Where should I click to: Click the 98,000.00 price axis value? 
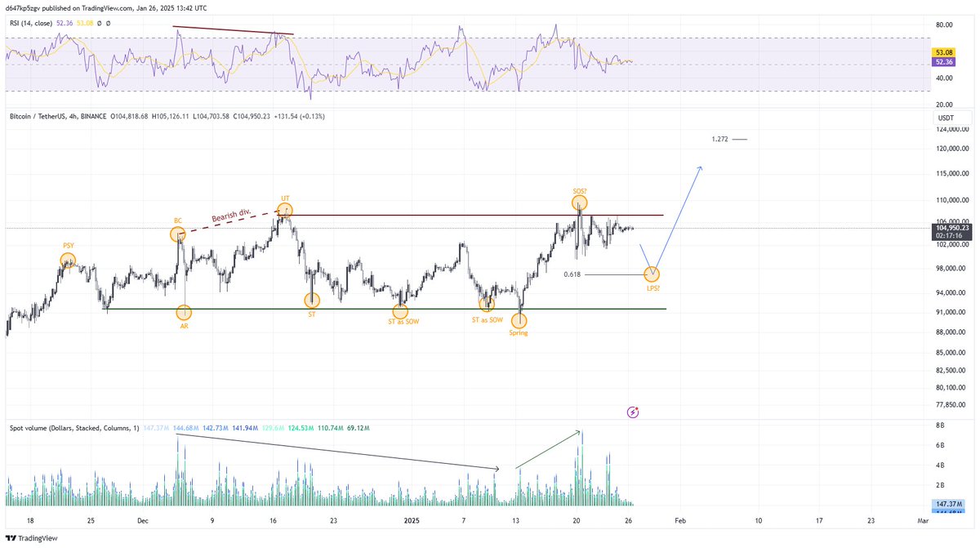coord(951,269)
